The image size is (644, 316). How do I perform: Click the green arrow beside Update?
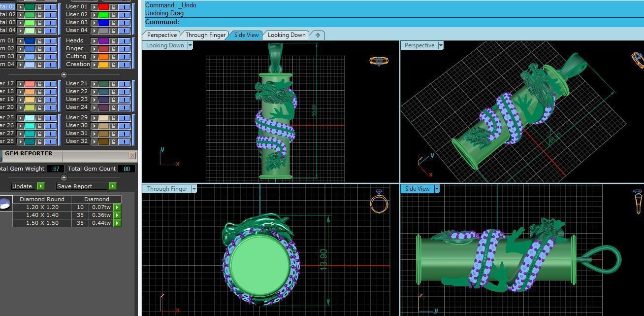tap(40, 186)
